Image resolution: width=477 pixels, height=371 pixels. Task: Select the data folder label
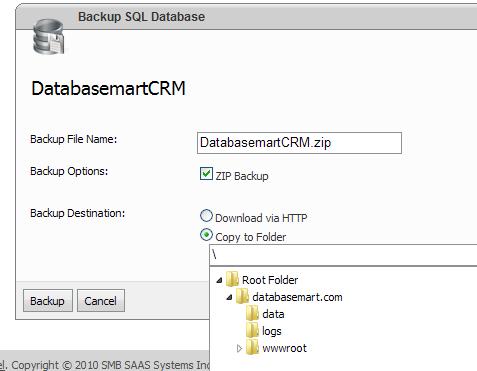pos(273,314)
